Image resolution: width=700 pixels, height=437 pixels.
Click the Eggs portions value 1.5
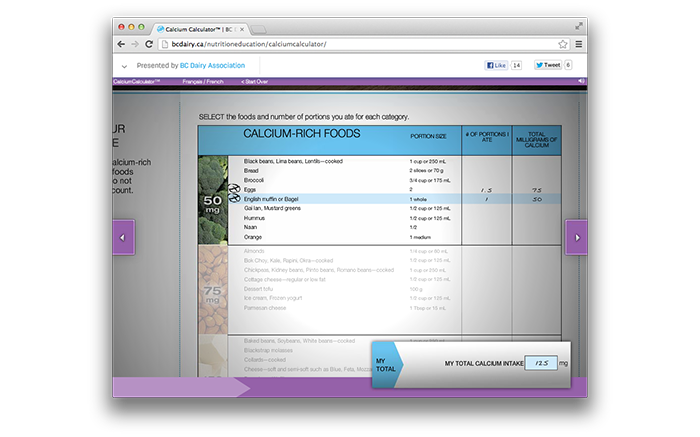[x=487, y=190]
